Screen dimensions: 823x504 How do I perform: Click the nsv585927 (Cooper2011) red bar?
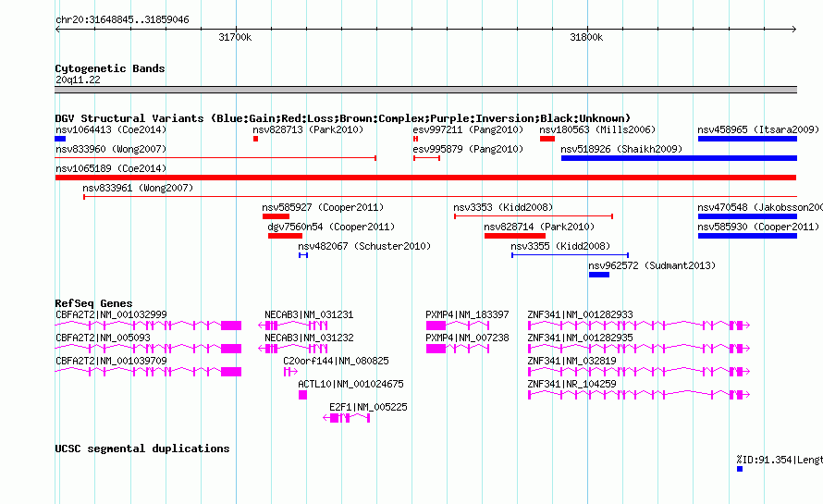pyautogui.click(x=276, y=216)
